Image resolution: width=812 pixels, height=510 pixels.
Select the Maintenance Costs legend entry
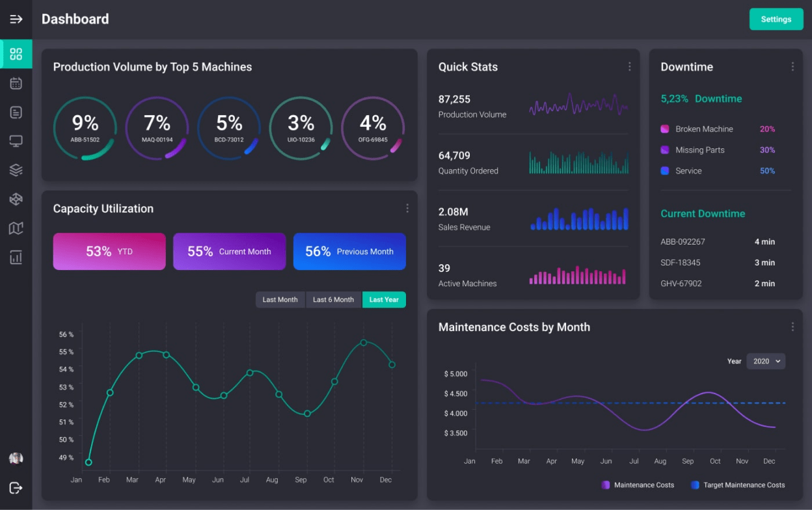638,485
